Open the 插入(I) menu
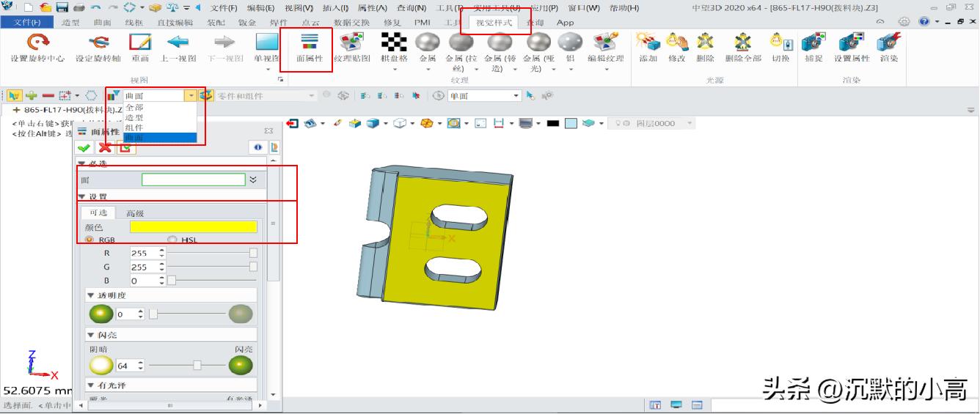This screenshot has height=414, width=980. click(x=335, y=7)
